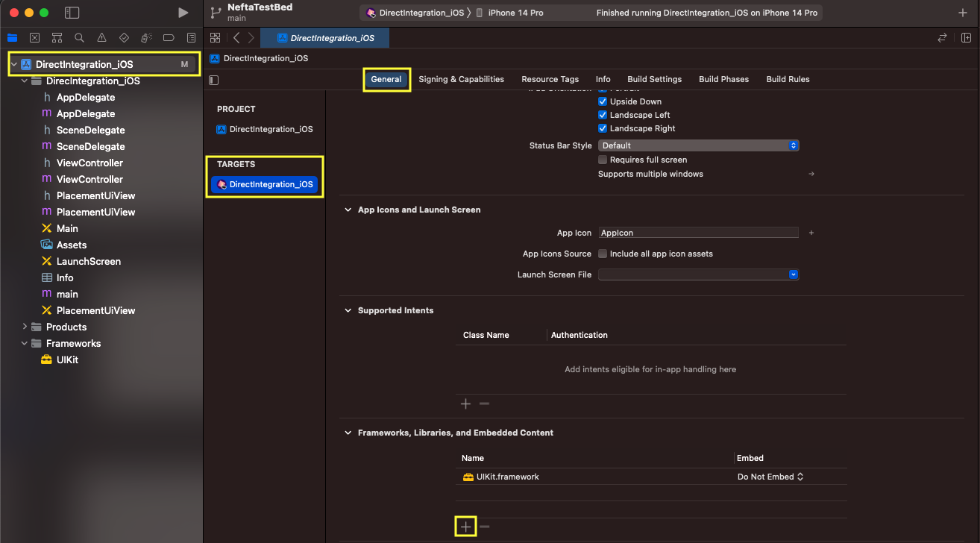Collapse DirecIntegration_iOS folder
The width and height of the screenshot is (980, 543).
(25, 81)
